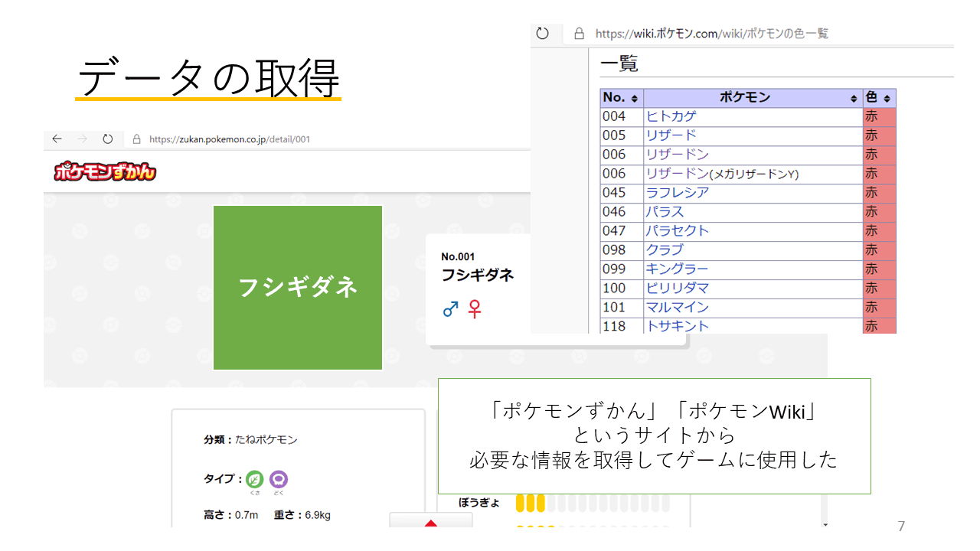Click the red 赤 cell in the キングラー row

879,270
